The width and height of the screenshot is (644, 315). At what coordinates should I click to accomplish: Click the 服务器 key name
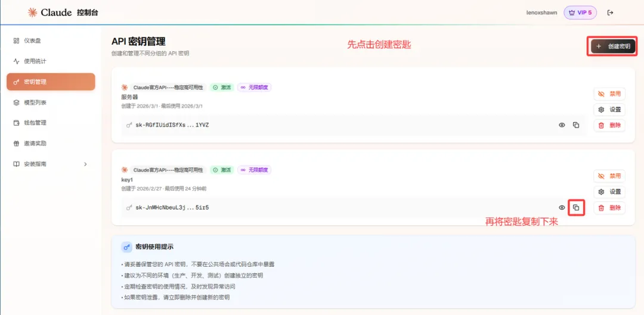[x=129, y=97]
